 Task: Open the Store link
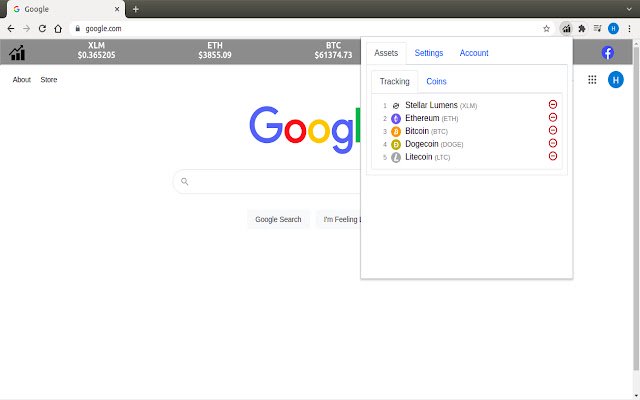[x=49, y=80]
